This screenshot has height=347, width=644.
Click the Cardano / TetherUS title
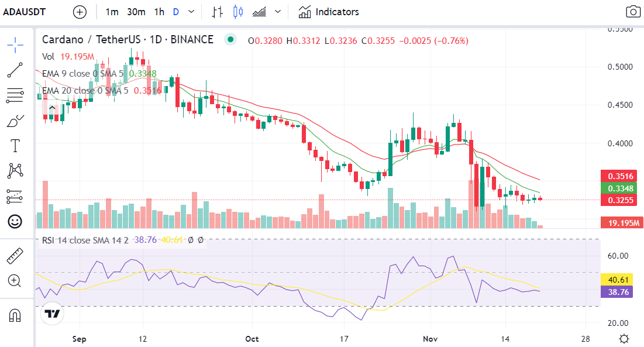tap(128, 40)
